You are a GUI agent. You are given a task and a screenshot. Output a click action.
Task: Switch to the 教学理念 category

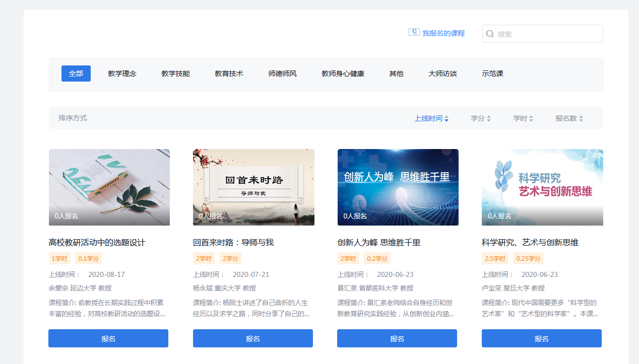[x=122, y=74]
